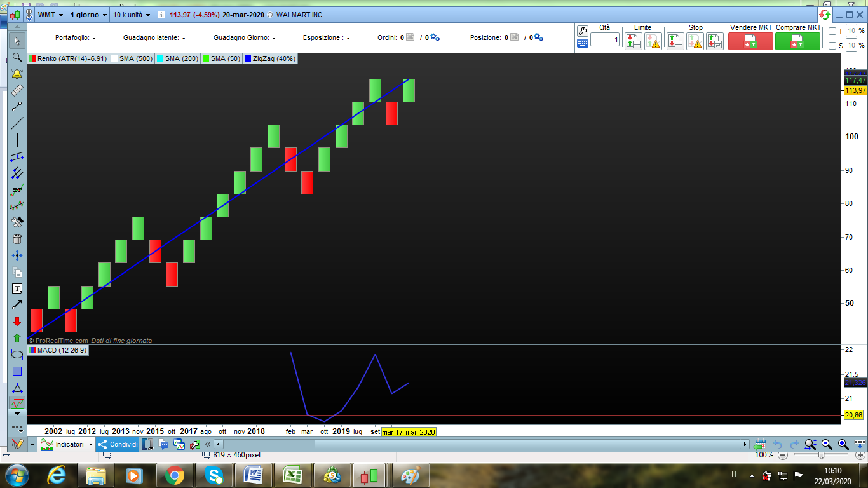Click the ProRealTime.com watermark link
The height and width of the screenshot is (488, 868).
click(58, 341)
